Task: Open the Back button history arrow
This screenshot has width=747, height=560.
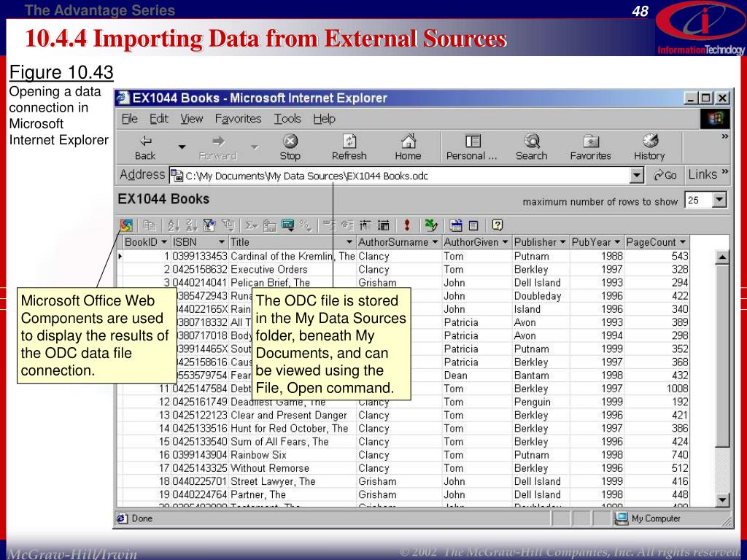Action: point(182,147)
